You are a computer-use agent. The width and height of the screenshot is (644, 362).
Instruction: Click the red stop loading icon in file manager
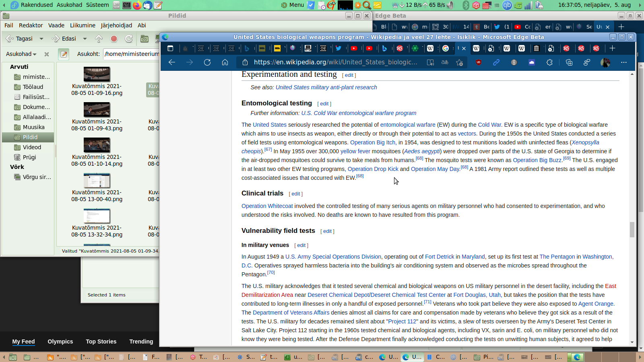(x=114, y=39)
